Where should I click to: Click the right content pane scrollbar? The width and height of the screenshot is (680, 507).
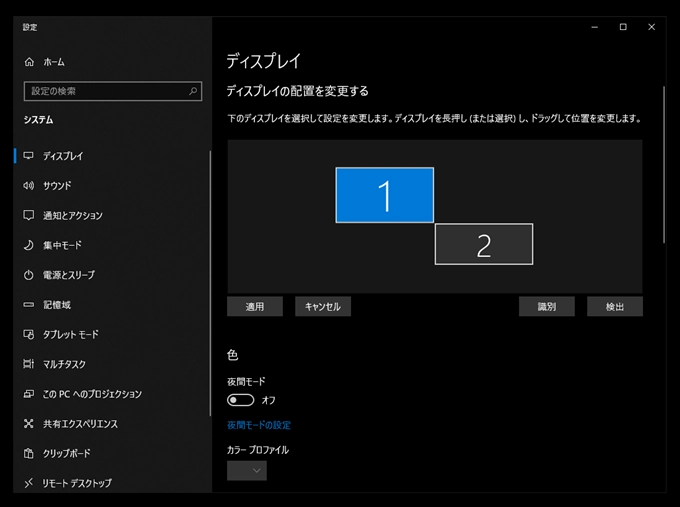pos(664,165)
